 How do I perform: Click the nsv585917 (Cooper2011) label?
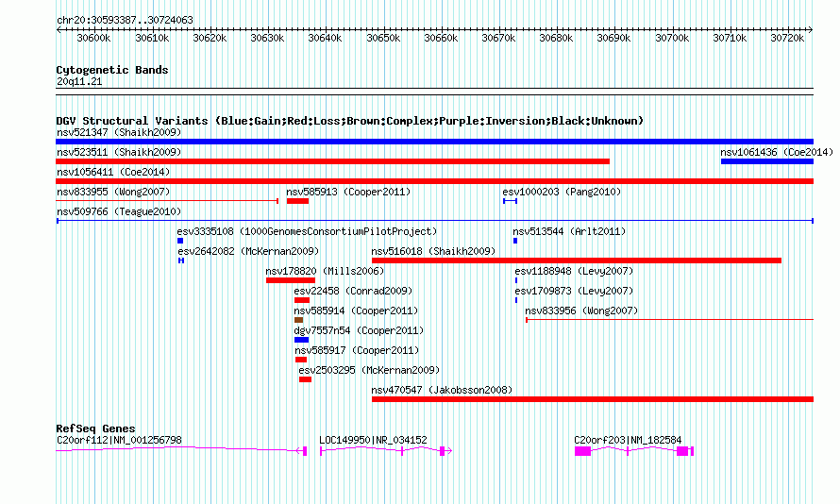357,350
